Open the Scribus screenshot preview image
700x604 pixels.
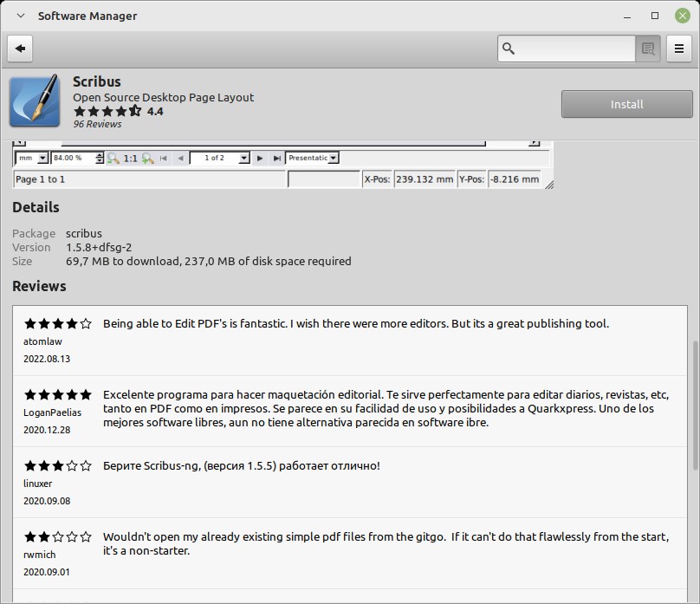tap(283, 166)
